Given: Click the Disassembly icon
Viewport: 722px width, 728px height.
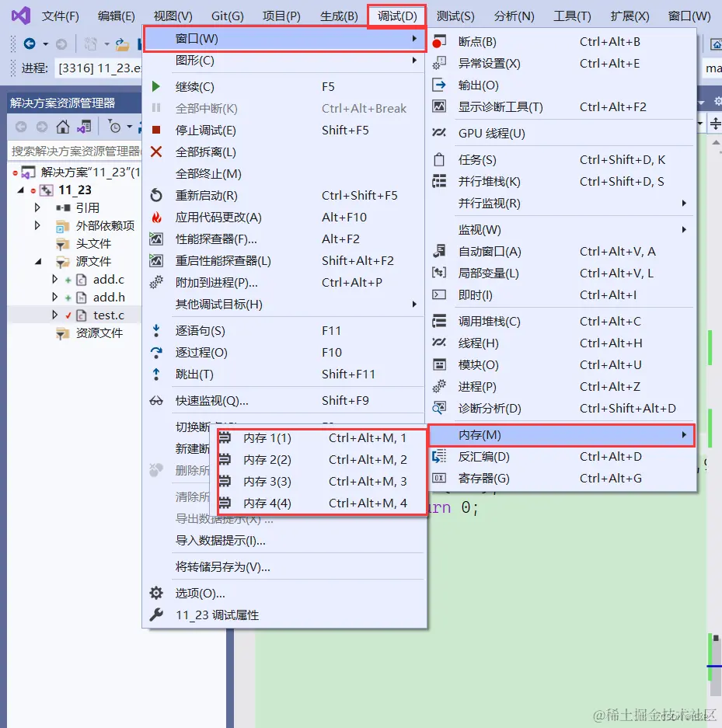Looking at the screenshot, I should [439, 456].
